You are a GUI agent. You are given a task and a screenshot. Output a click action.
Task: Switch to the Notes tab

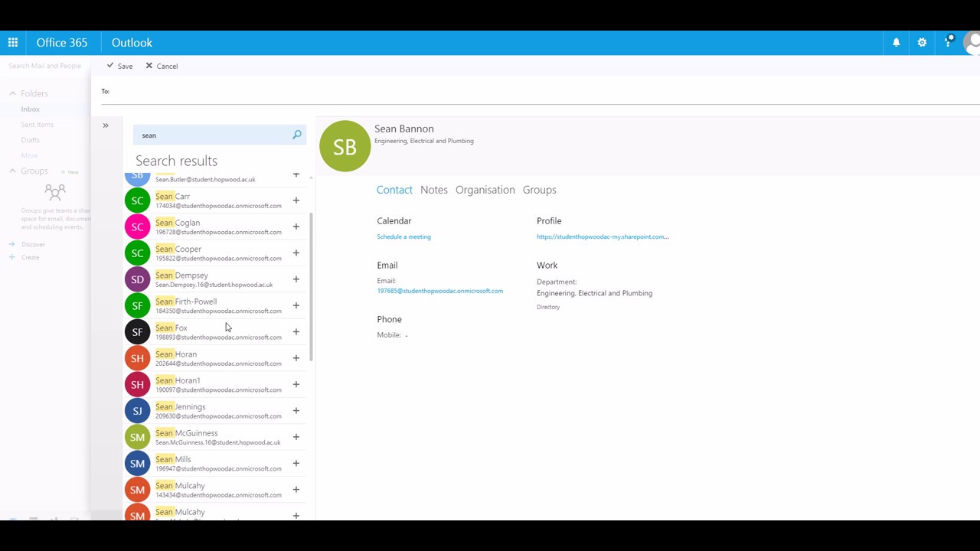434,190
